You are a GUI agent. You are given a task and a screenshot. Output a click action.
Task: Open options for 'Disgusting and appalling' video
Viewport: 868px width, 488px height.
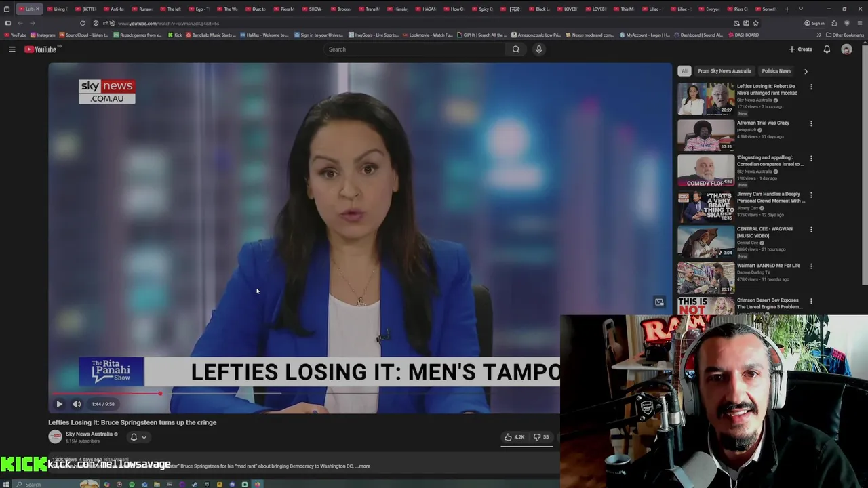[811, 158]
